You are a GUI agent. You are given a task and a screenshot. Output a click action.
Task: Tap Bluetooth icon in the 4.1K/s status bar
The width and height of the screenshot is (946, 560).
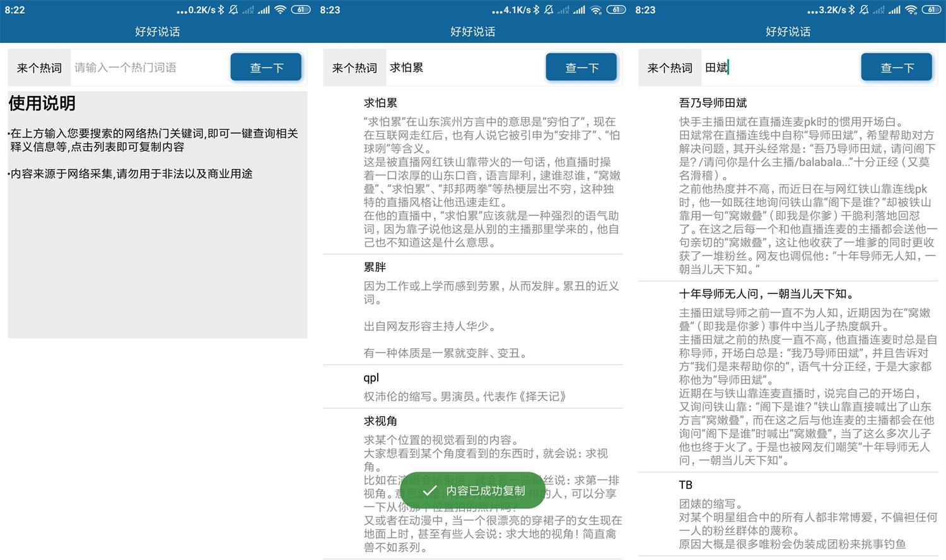(x=536, y=9)
